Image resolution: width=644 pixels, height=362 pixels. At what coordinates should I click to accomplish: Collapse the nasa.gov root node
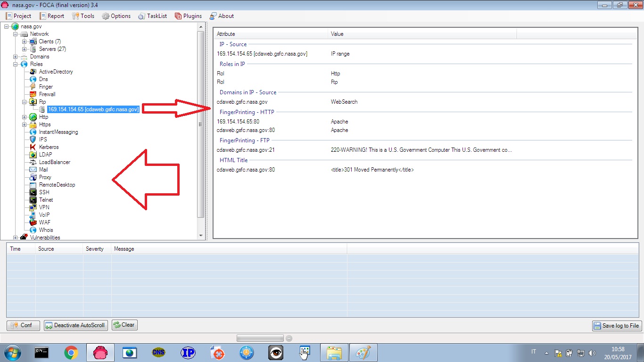7,26
